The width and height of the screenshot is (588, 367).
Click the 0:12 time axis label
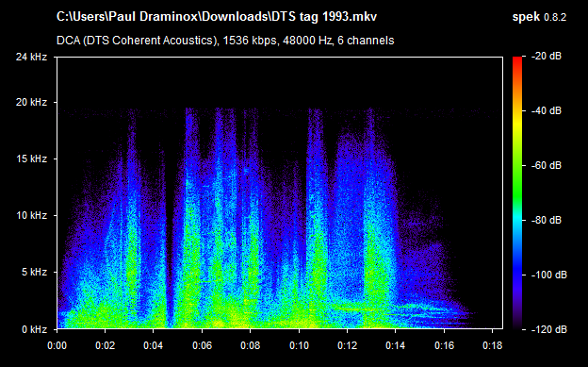click(x=348, y=345)
